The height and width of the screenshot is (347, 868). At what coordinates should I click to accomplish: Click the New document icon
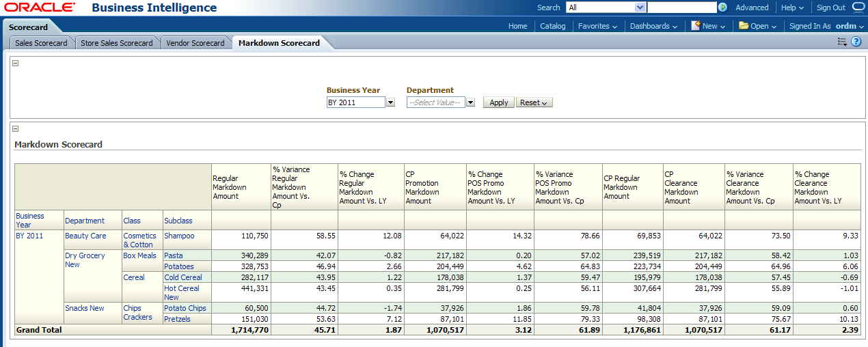(695, 26)
